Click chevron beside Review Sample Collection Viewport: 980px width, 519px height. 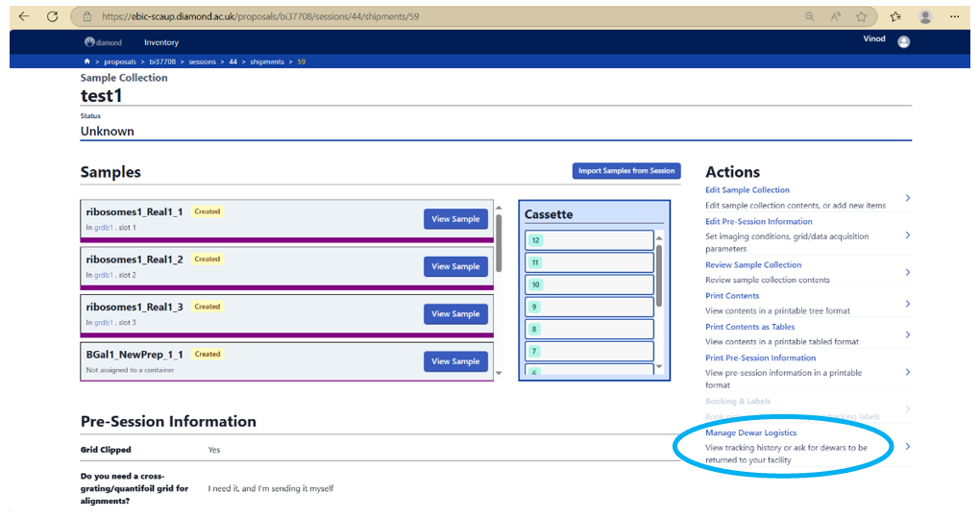(908, 273)
